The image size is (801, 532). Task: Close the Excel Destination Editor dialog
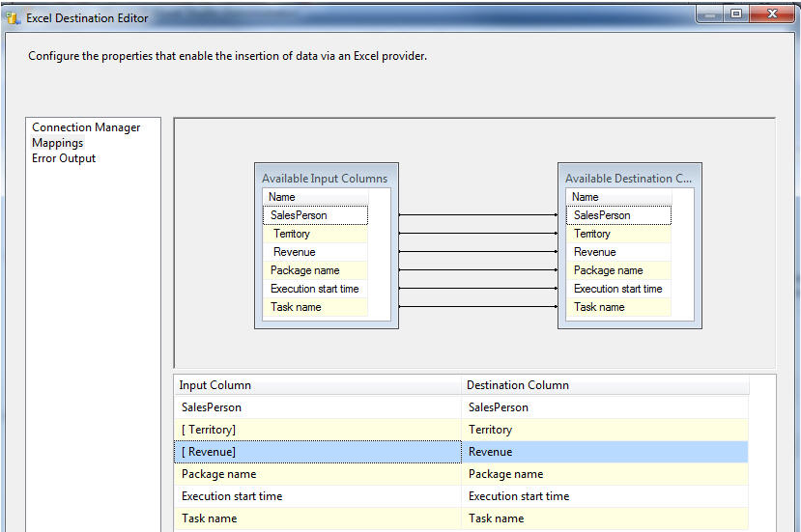[772, 14]
